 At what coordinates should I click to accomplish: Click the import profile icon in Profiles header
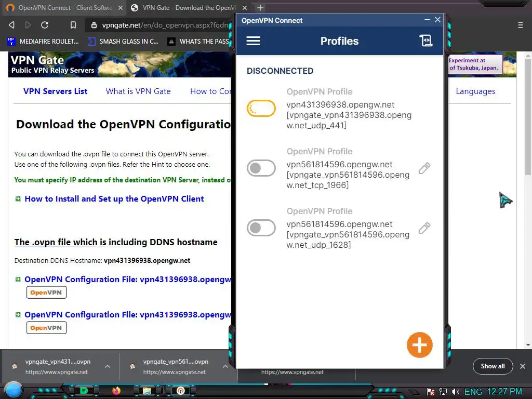[426, 41]
